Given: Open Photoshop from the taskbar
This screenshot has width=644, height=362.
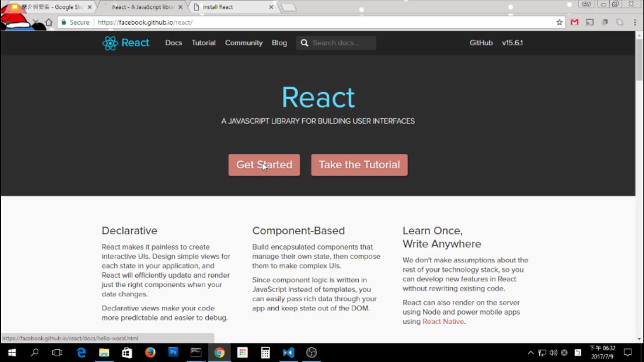Looking at the screenshot, I should [x=173, y=353].
